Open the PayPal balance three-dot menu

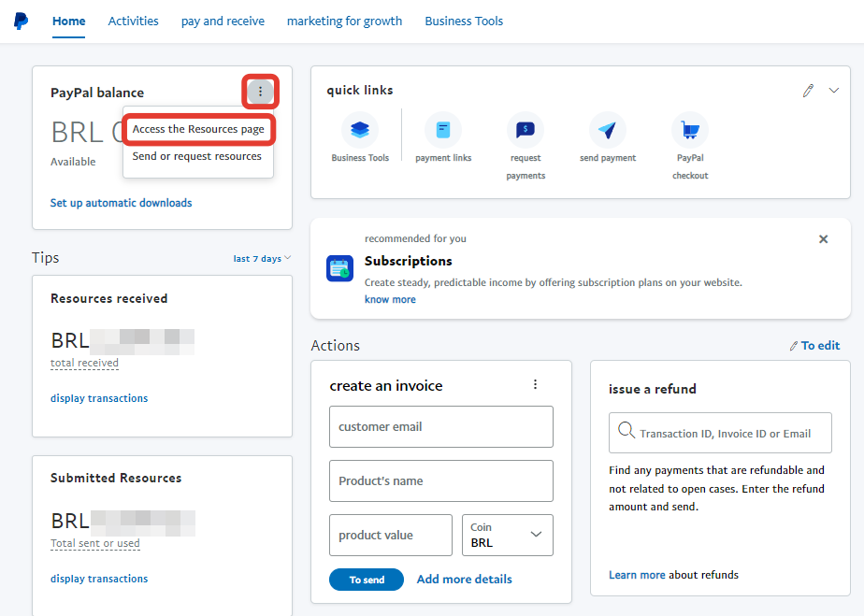(x=260, y=92)
